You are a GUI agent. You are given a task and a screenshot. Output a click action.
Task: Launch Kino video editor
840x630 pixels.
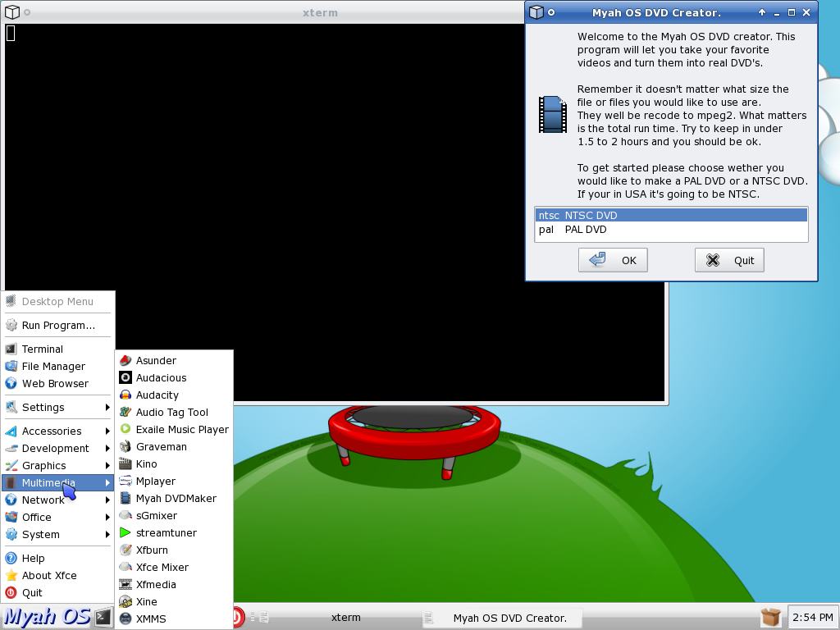174,464
